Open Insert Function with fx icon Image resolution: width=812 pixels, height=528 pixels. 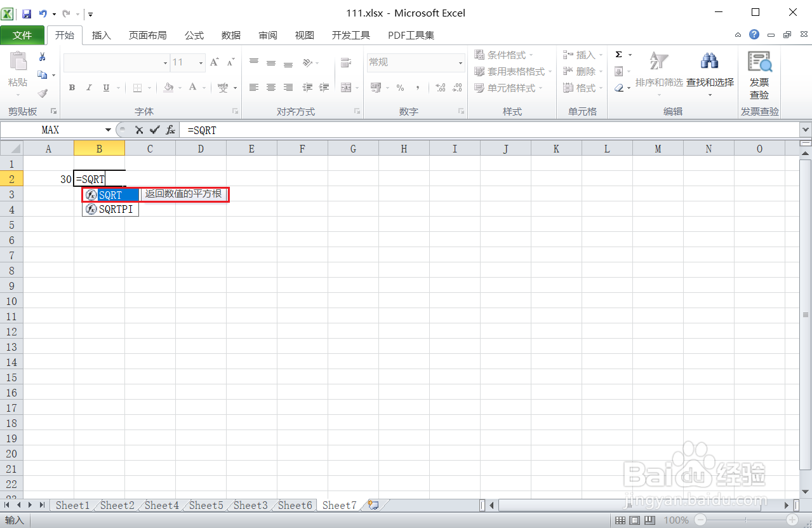click(170, 130)
